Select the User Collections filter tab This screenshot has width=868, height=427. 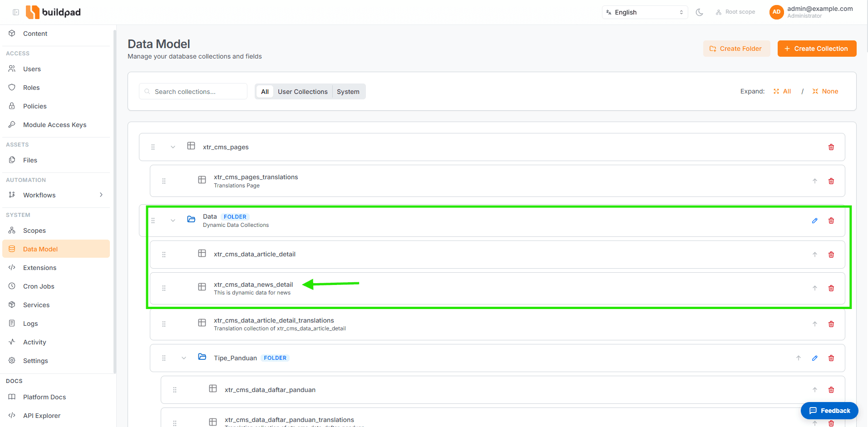(303, 92)
